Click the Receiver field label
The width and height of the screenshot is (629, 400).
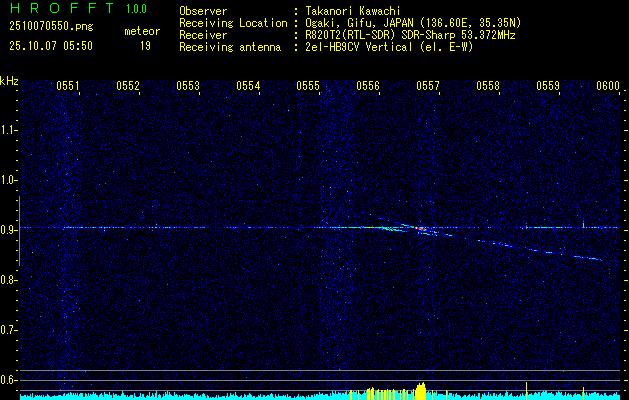pos(203,35)
